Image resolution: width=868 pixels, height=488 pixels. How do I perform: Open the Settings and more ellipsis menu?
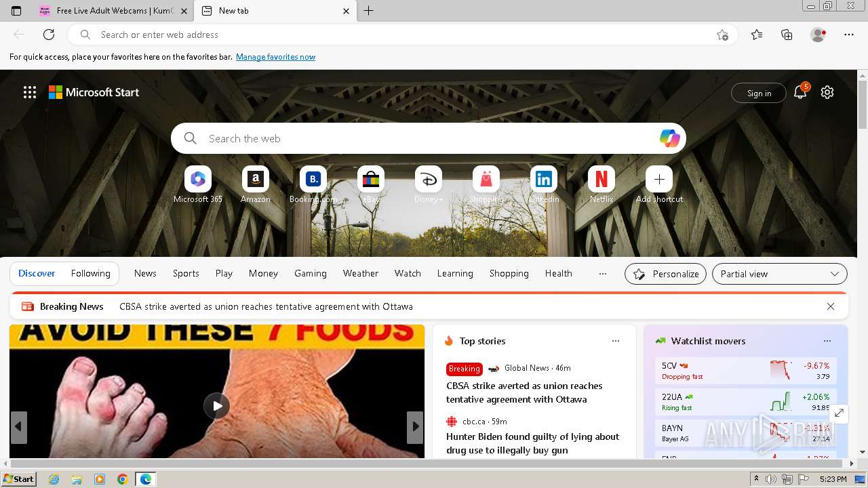pos(849,35)
